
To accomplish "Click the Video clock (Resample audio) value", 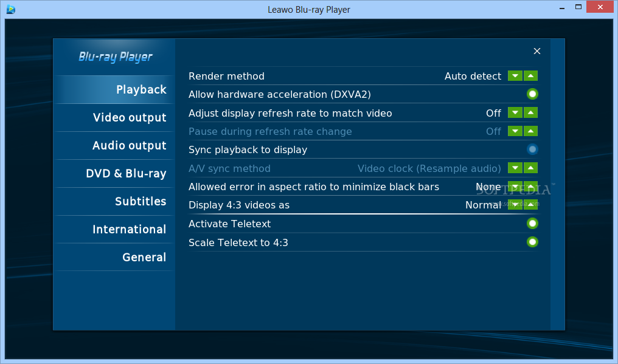I will point(429,168).
